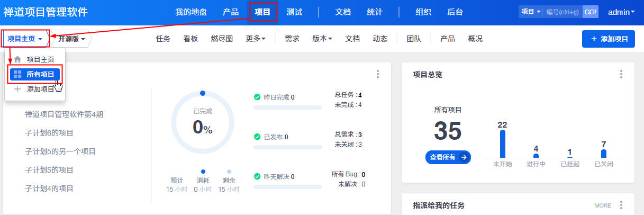Open the 团队 sub-menu tab

point(414,39)
